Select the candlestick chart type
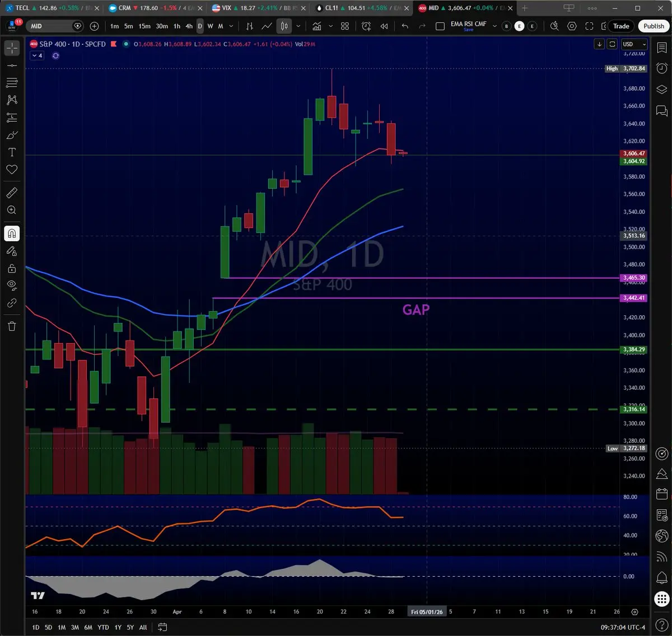 284,26
